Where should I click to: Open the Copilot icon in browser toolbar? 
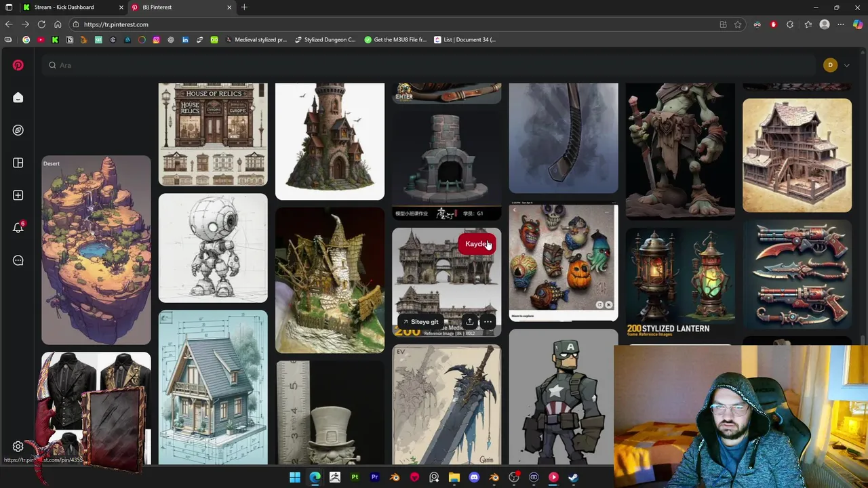click(x=858, y=24)
